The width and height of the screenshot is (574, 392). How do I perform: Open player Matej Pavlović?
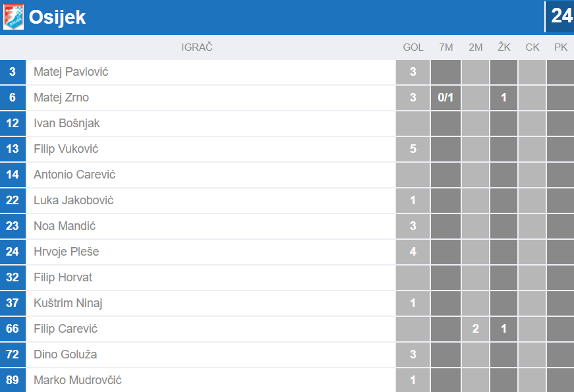tap(71, 72)
